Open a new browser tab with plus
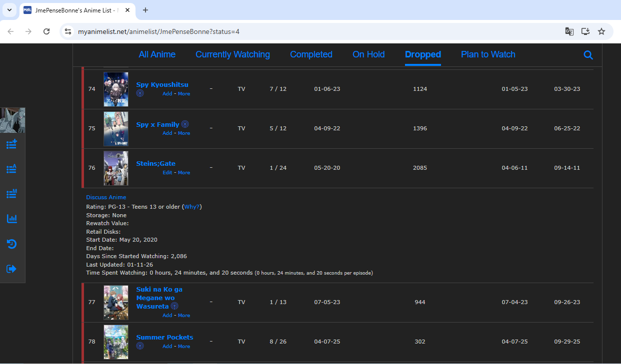The image size is (621, 364). [145, 10]
